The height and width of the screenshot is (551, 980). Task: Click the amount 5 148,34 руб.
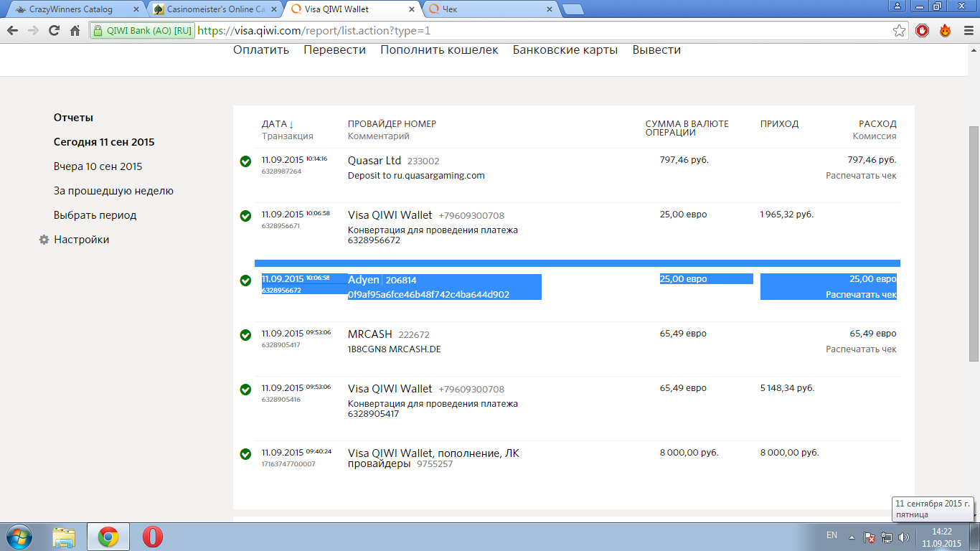click(x=788, y=388)
